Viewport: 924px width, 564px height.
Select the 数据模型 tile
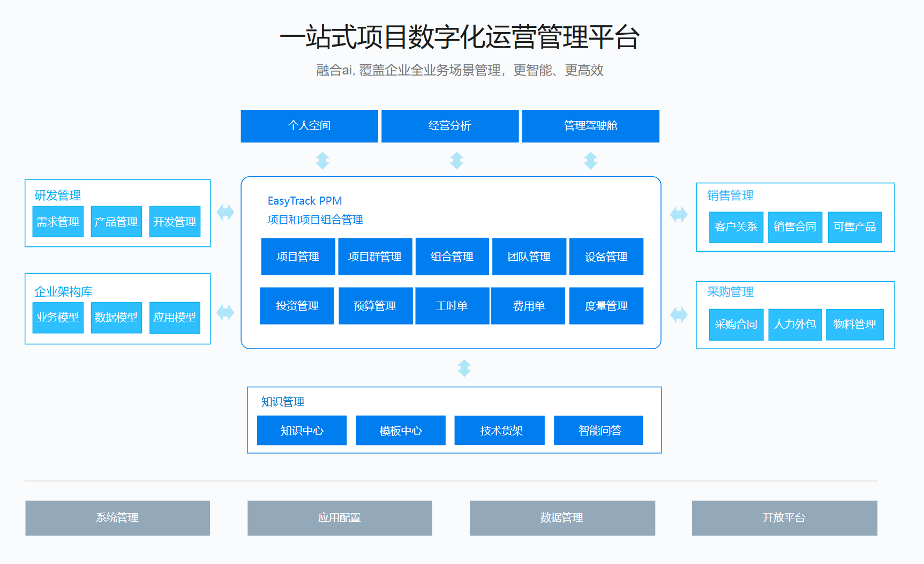pyautogui.click(x=116, y=318)
